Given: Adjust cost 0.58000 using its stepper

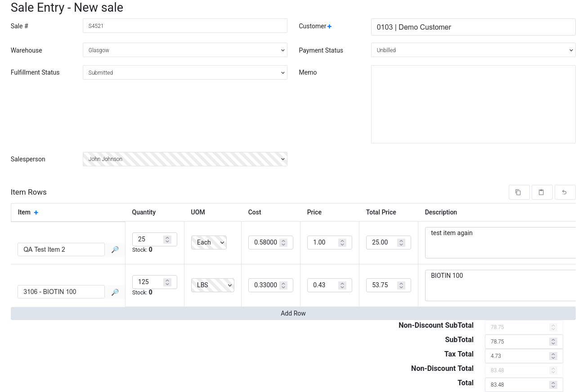Looking at the screenshot, I should 283,243.
